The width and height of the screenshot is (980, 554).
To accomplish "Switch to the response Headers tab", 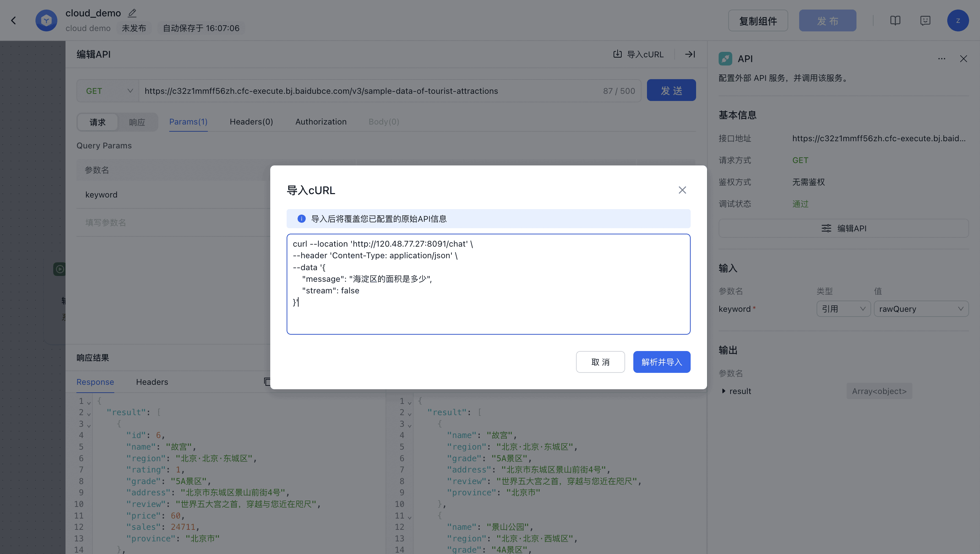I will click(x=152, y=382).
